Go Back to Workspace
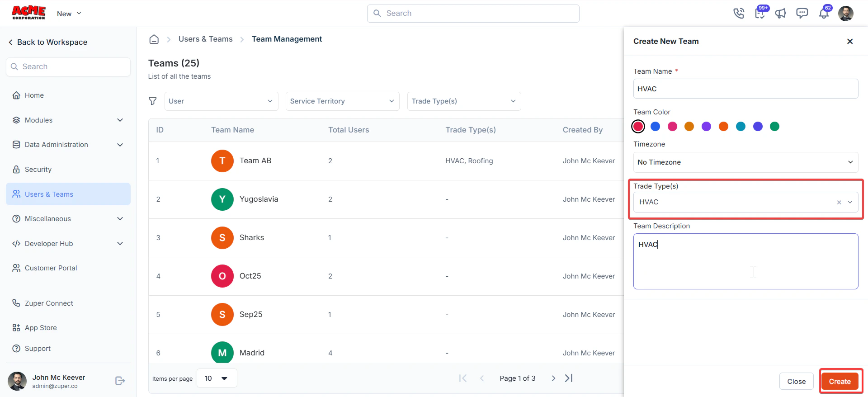868x397 pixels. (x=47, y=42)
